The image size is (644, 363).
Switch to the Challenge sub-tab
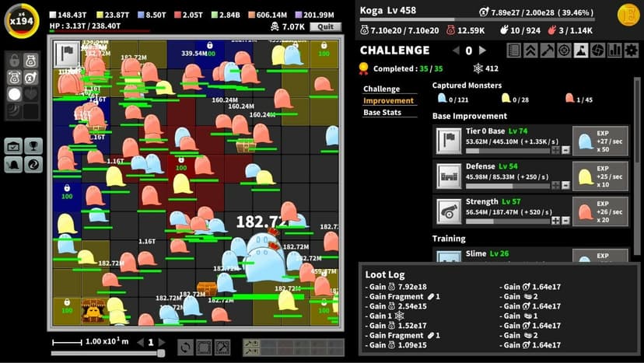(382, 89)
